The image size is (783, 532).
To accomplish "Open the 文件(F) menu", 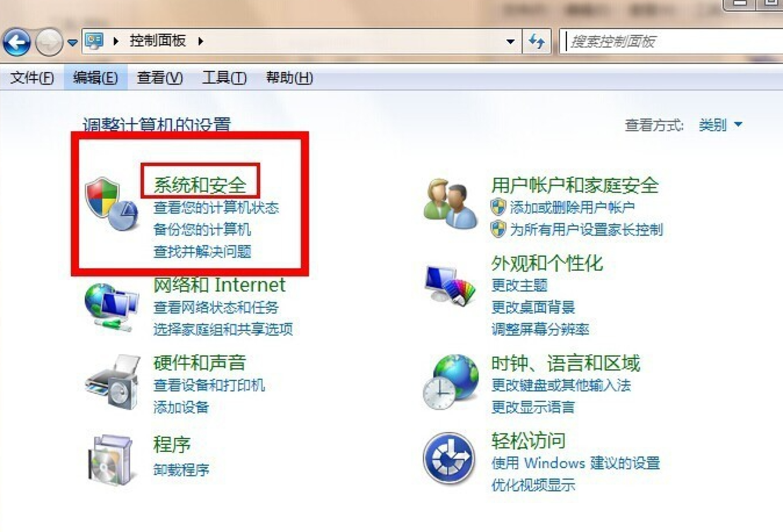I will [32, 78].
